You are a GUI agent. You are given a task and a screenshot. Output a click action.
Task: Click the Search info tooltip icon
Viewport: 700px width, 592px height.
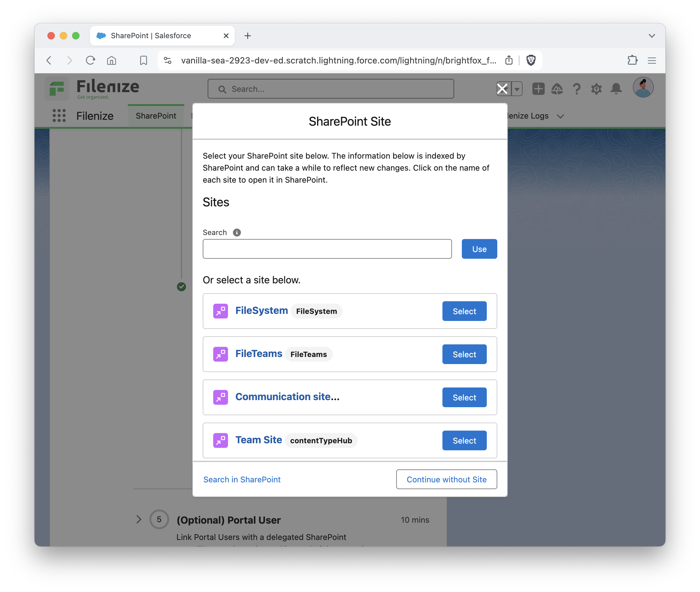[x=237, y=233]
